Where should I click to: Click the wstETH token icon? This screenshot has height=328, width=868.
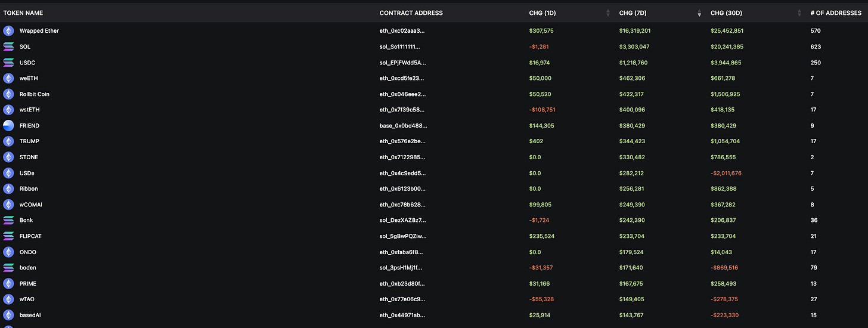8,110
